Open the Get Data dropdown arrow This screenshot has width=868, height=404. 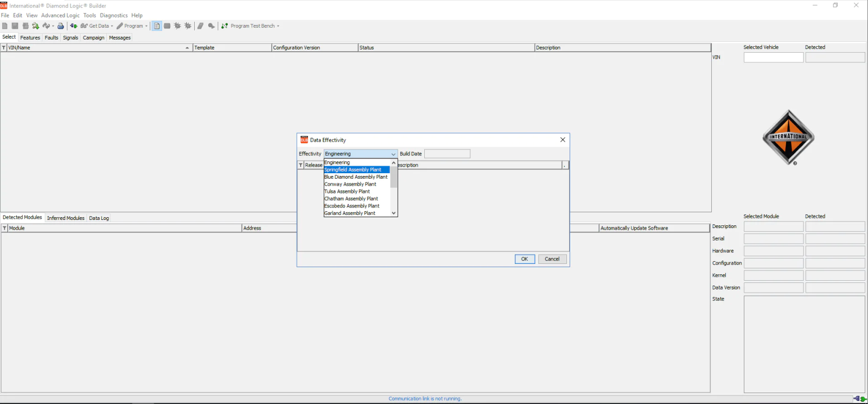point(112,26)
